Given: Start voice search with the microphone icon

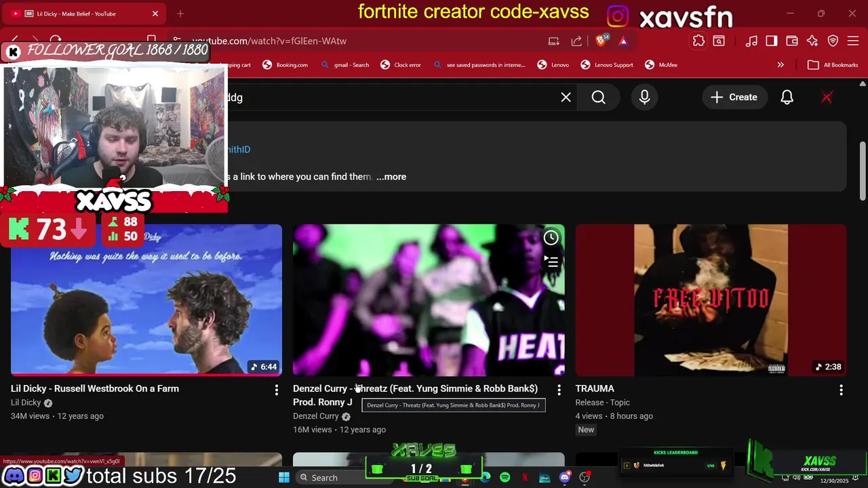Looking at the screenshot, I should [x=644, y=97].
